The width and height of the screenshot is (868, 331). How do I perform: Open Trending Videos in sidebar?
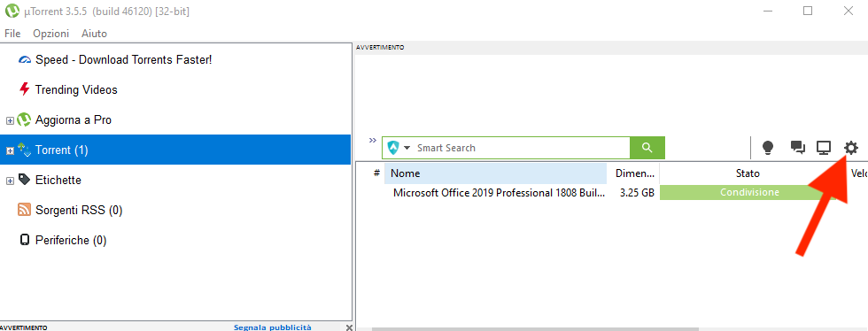[76, 89]
